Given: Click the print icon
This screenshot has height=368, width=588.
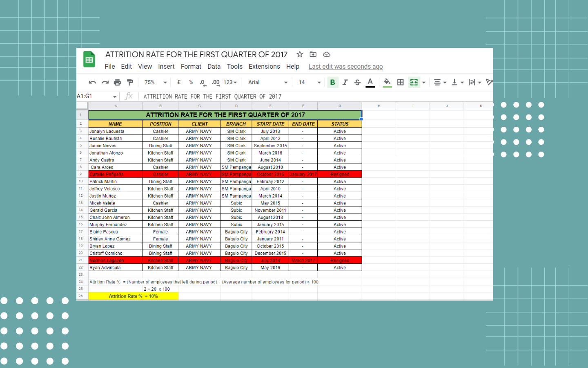Looking at the screenshot, I should [118, 83].
